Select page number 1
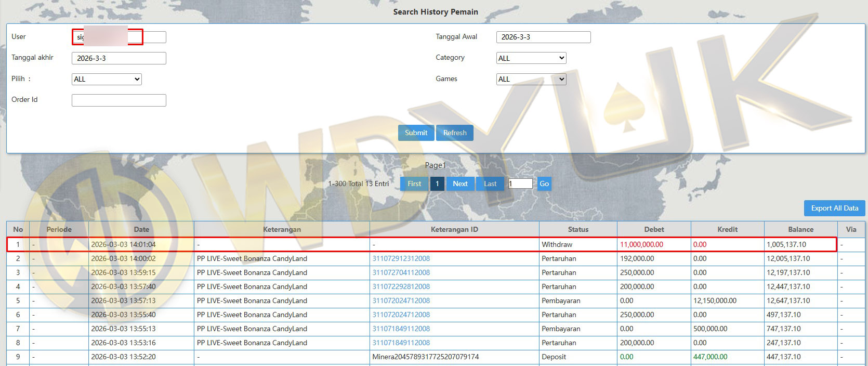The height and width of the screenshot is (366, 868). [x=437, y=184]
